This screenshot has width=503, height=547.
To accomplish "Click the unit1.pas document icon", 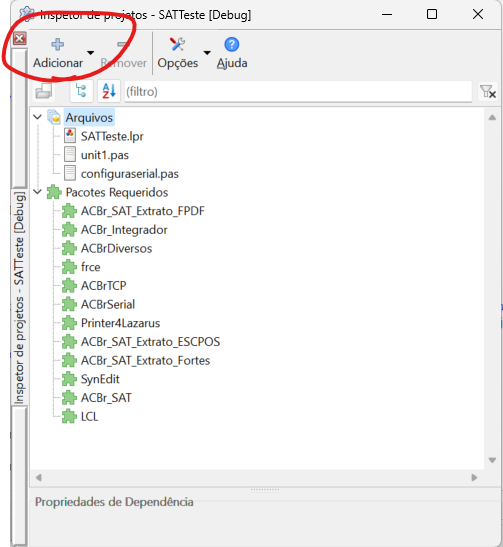I will click(70, 154).
